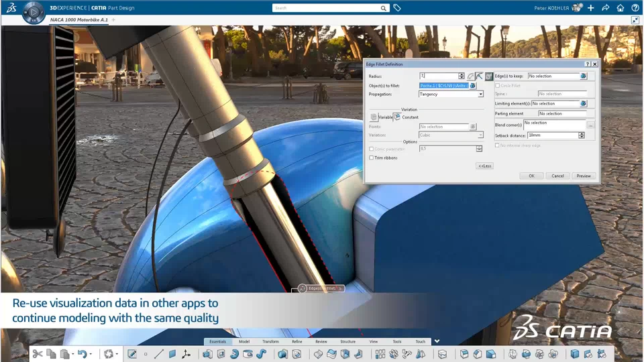This screenshot has height=362, width=644.
Task: Click the search magnifier icon
Action: [383, 8]
